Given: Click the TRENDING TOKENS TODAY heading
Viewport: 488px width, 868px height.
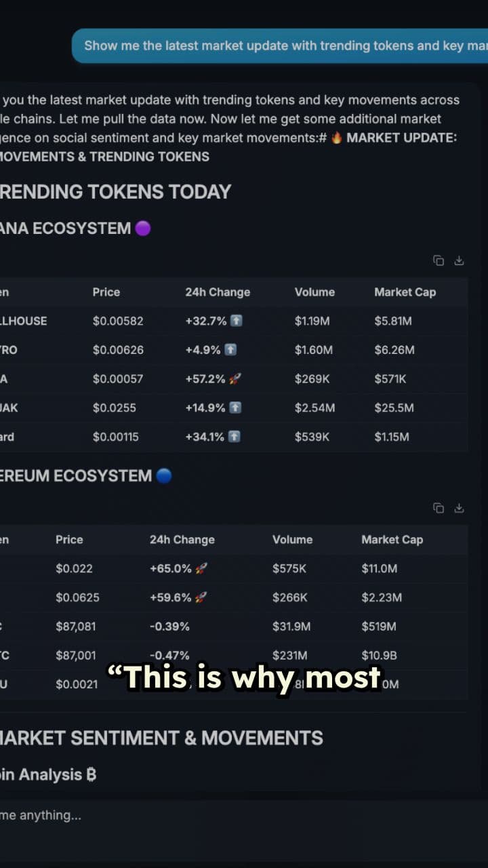Looking at the screenshot, I should coord(115,192).
